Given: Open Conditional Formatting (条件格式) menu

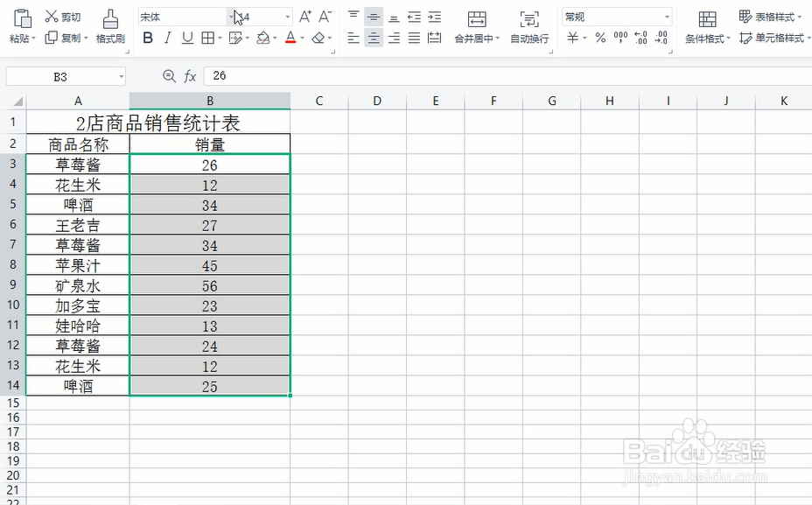Looking at the screenshot, I should (708, 27).
